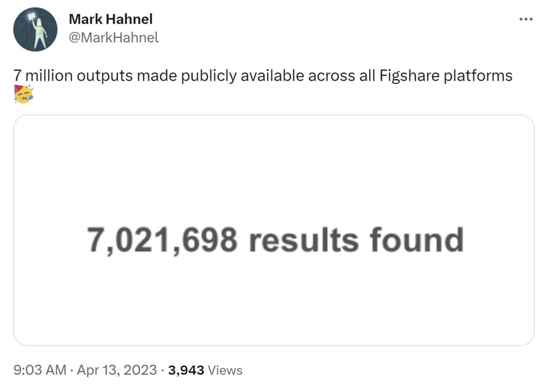Open the three-dot more options menu
The height and width of the screenshot is (392, 548).
click(527, 19)
